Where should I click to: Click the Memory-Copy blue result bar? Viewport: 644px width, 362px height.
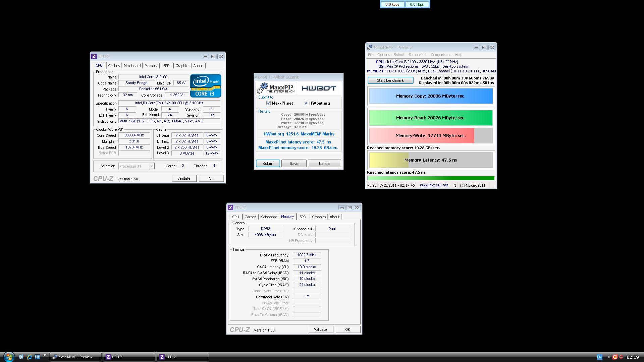[431, 96]
